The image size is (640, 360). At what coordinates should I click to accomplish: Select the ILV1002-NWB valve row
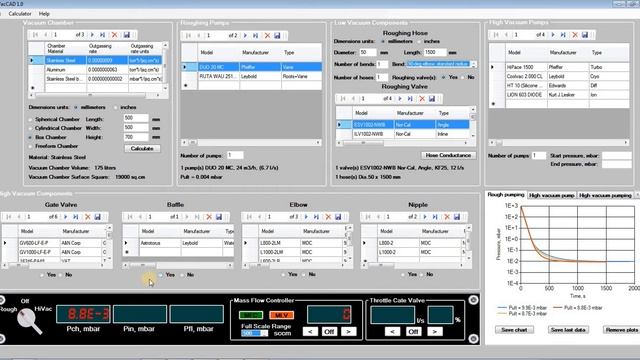(402, 134)
